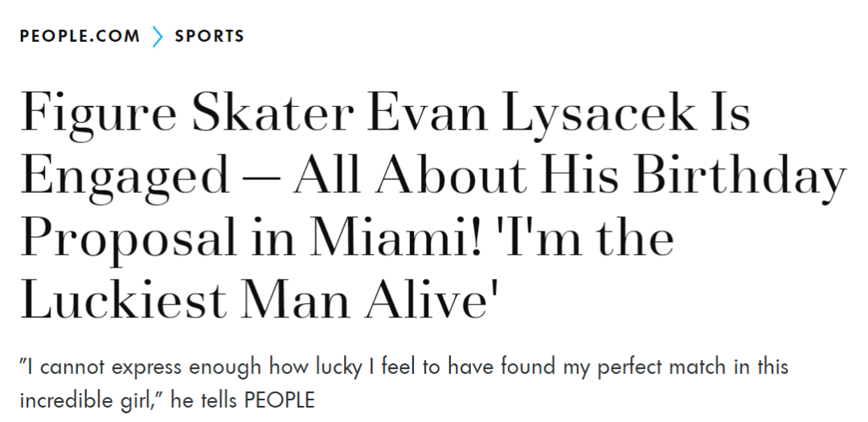Click the article headline's first line
868x422 pixels.
(385, 113)
